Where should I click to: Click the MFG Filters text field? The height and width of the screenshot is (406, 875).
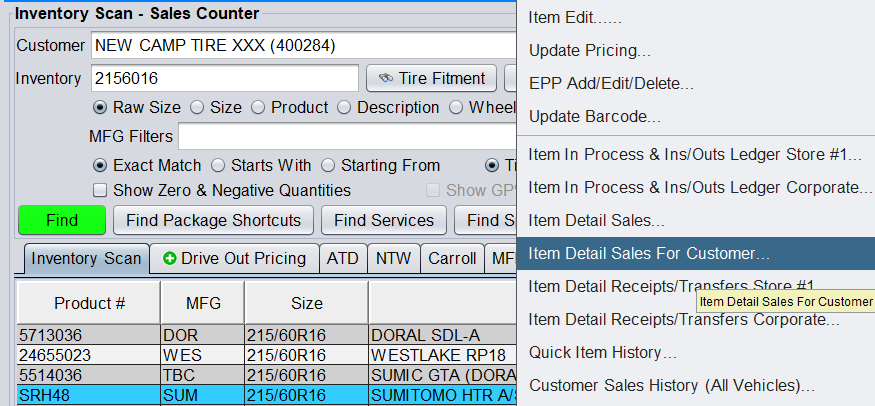(345, 136)
